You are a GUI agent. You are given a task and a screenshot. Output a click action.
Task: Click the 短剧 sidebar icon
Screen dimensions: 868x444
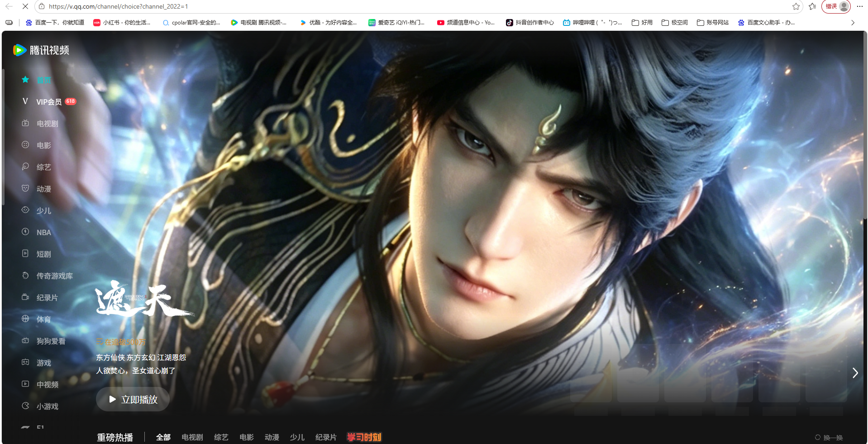(25, 254)
